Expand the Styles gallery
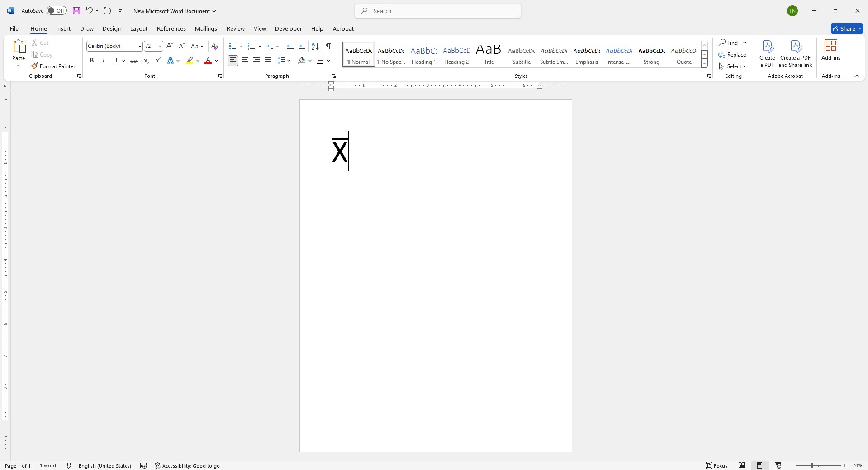 pos(705,64)
